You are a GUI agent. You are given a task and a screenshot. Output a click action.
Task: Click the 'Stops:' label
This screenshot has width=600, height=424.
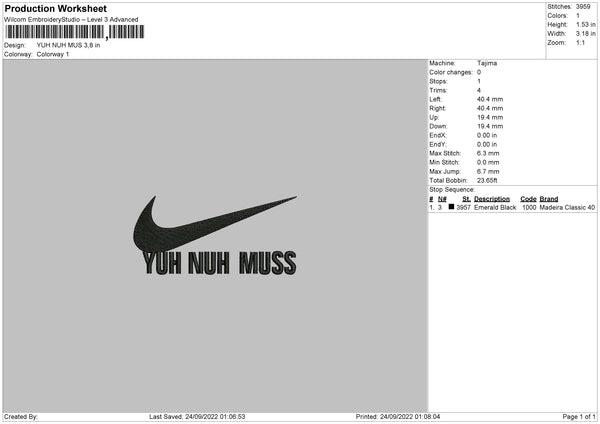438,81
